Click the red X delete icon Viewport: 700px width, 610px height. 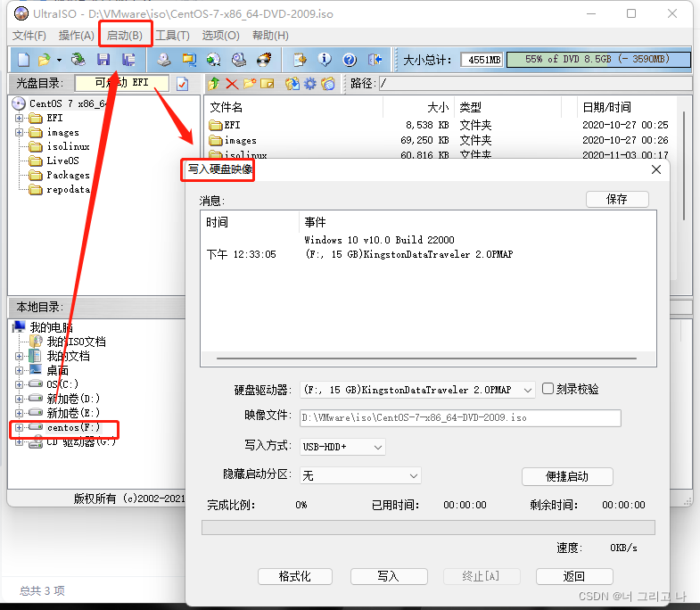232,84
